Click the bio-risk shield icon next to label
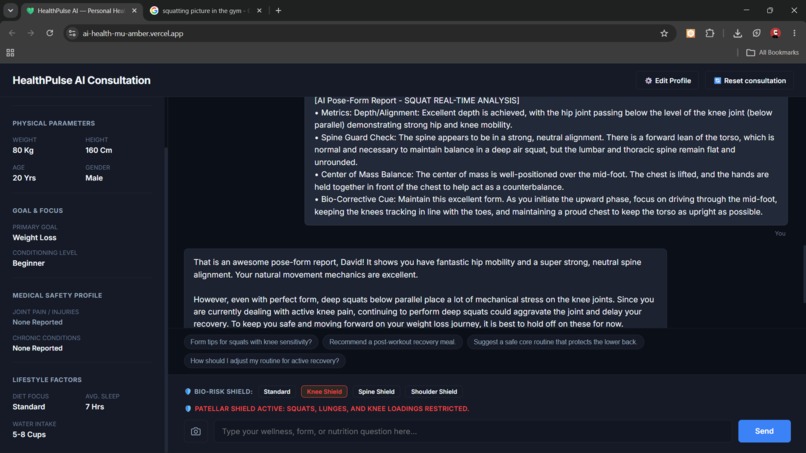 point(188,391)
